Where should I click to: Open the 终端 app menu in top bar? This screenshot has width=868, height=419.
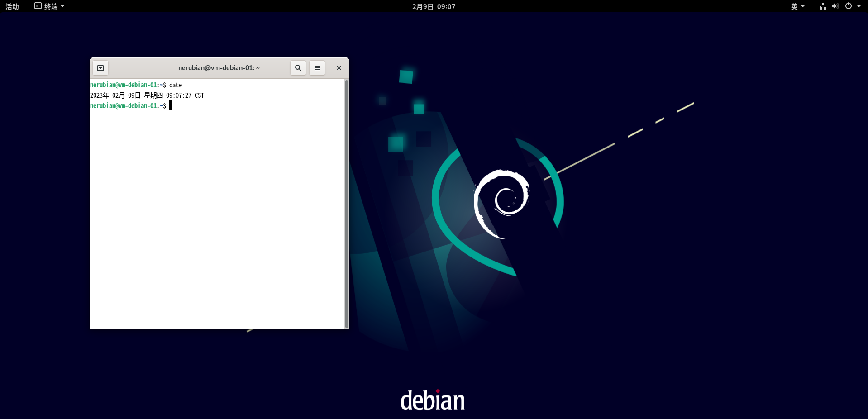pos(50,6)
